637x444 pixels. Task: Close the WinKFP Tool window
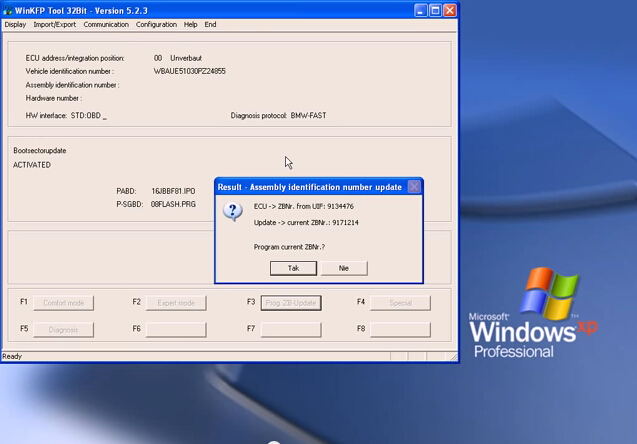point(450,11)
